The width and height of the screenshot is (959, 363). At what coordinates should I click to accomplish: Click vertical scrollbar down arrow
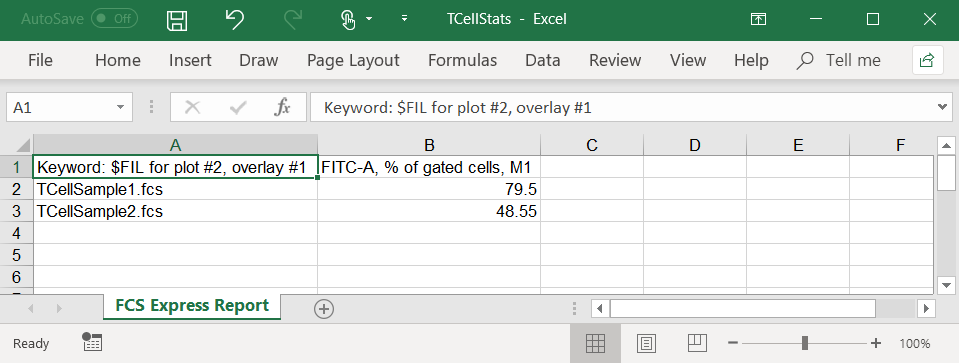click(946, 285)
